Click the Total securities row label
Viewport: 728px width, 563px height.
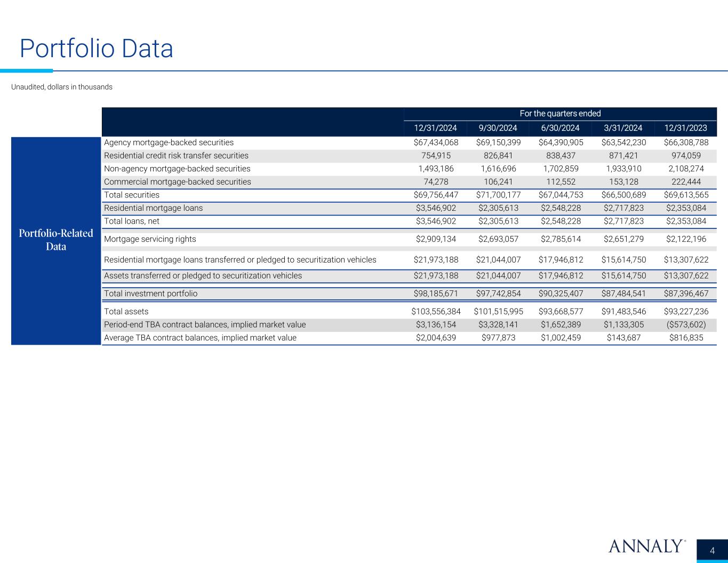click(132, 195)
